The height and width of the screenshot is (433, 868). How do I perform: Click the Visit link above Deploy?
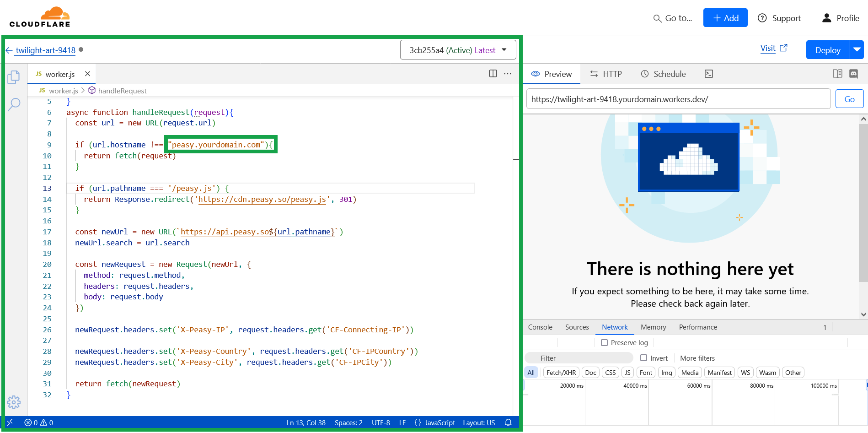click(x=768, y=48)
